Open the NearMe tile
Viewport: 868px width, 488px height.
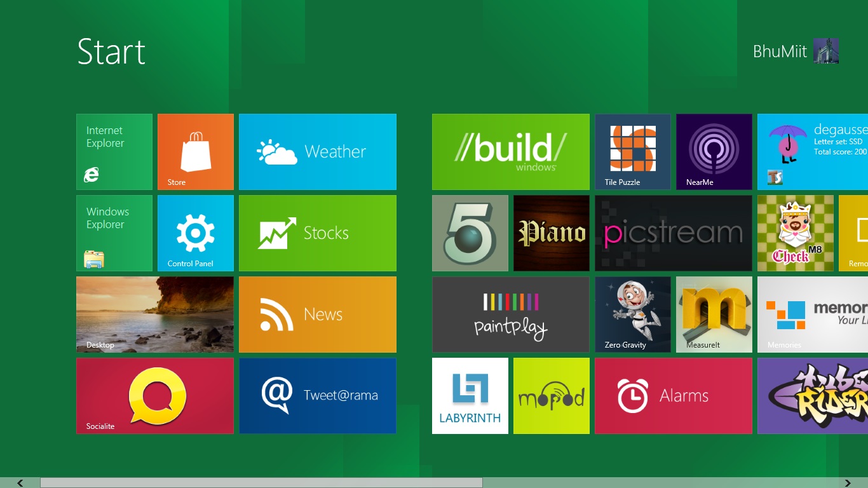click(714, 152)
